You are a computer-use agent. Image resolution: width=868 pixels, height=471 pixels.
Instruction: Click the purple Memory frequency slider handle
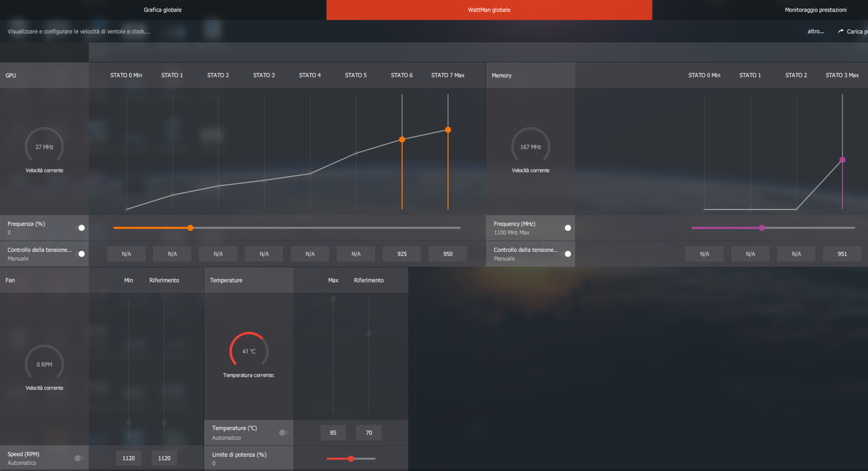[x=762, y=228]
